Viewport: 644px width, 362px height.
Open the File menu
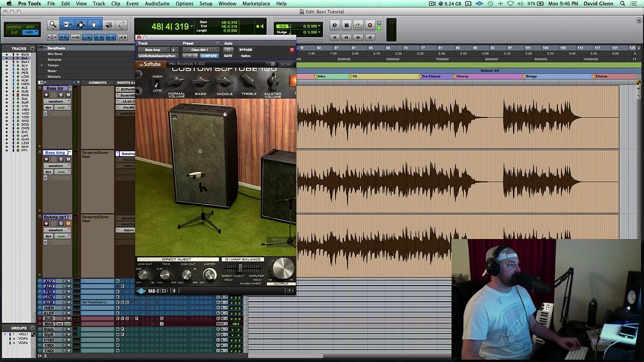click(x=51, y=4)
